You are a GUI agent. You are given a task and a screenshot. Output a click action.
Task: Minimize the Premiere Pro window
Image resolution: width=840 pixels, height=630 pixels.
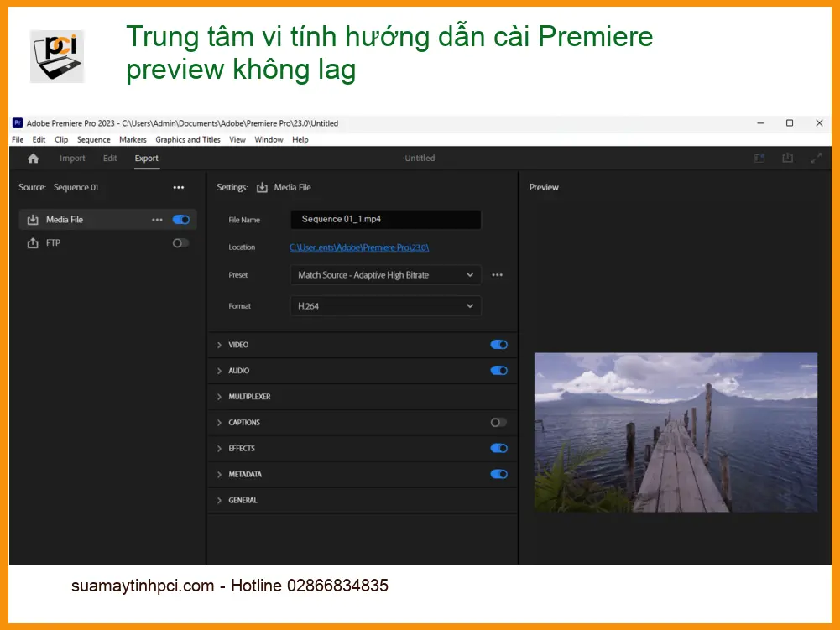pyautogui.click(x=760, y=122)
